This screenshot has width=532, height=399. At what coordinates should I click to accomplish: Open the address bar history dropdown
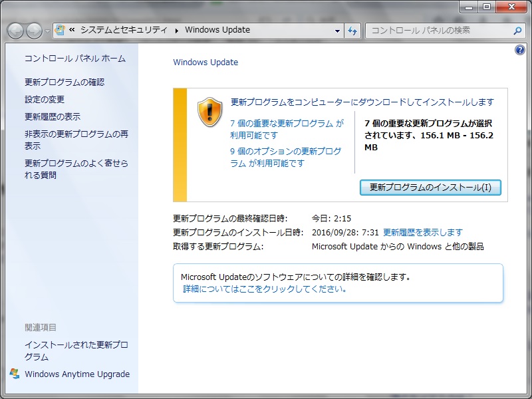pyautogui.click(x=337, y=31)
